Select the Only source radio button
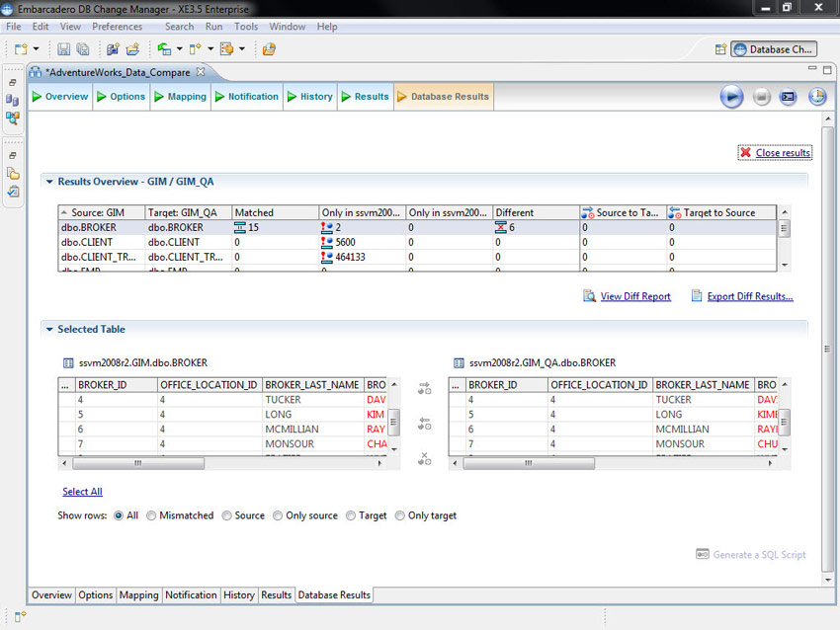This screenshot has height=630, width=840. (278, 515)
